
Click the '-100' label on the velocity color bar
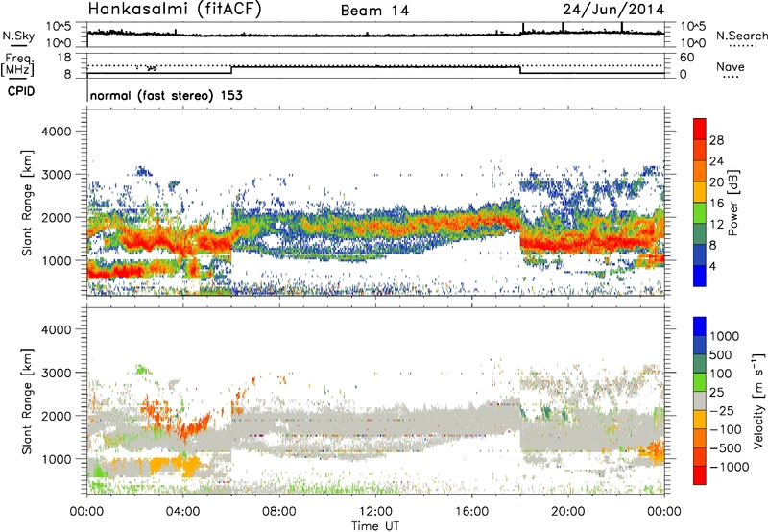[x=725, y=429]
